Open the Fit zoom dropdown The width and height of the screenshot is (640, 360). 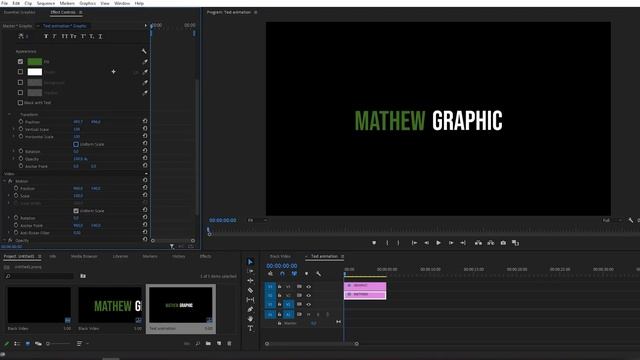tap(258, 220)
